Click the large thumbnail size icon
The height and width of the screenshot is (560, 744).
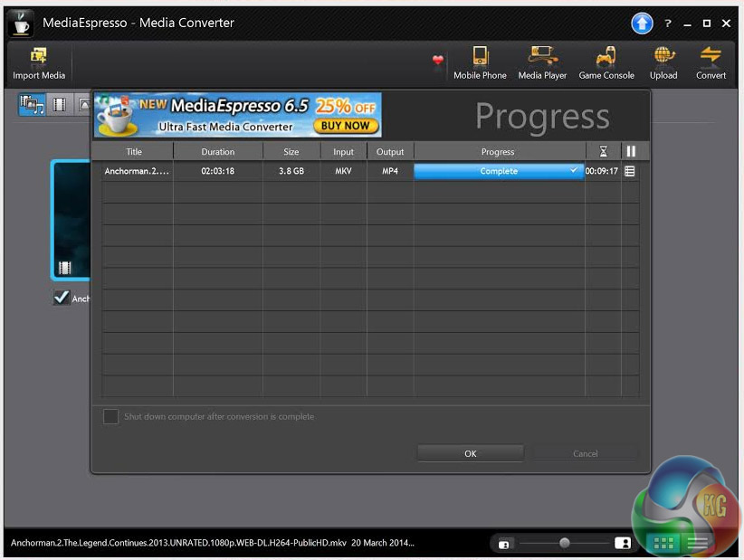tap(622, 543)
